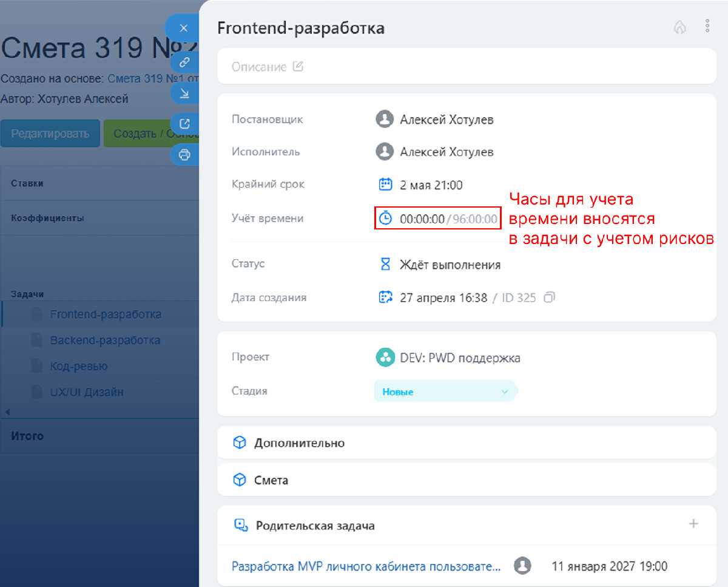Click the print icon on side panel
Image resolution: width=728 pixels, height=587 pixels.
click(x=184, y=155)
